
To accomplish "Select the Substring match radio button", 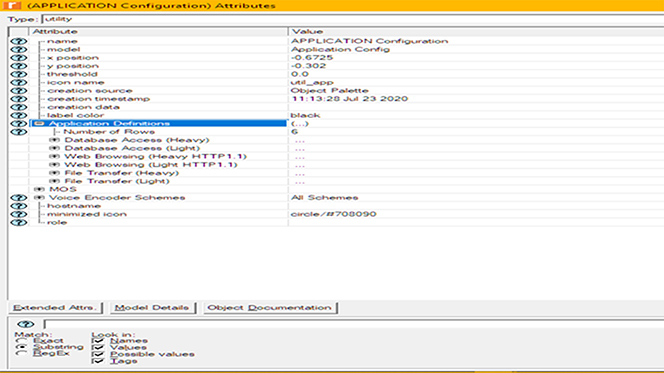I will (x=21, y=347).
